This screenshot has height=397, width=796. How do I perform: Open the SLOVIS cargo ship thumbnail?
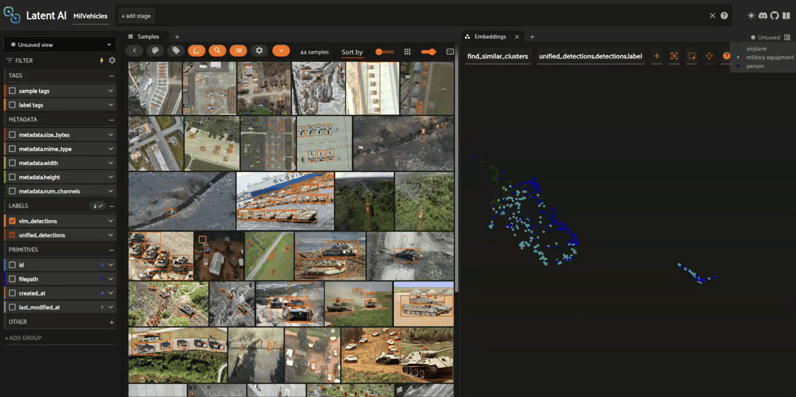click(285, 201)
